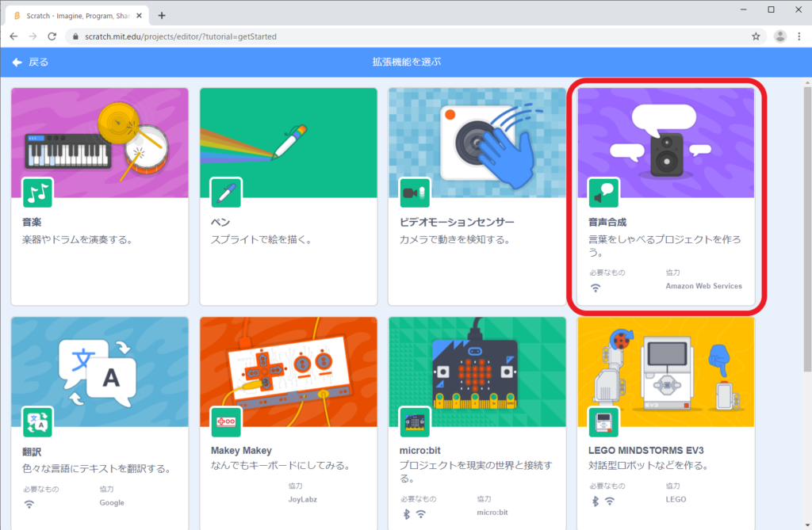This screenshot has height=530, width=812.
Task: Select the micro:bit badge icon
Action: [415, 421]
